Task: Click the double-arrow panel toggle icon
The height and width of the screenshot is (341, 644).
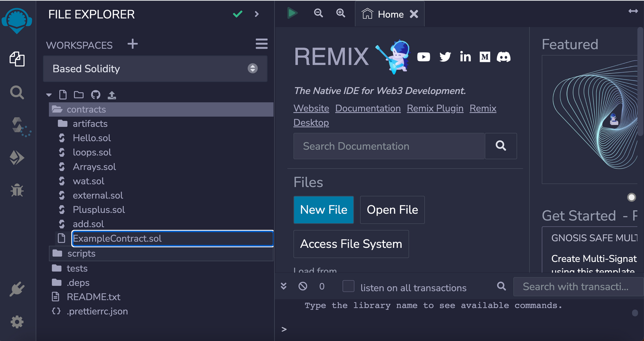Action: (633, 11)
